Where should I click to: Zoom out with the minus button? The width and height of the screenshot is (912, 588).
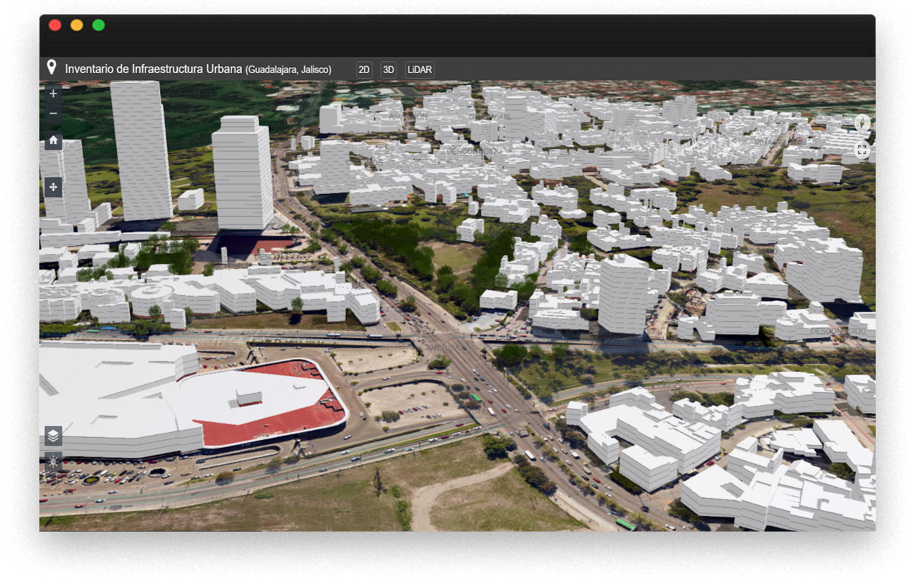[x=53, y=114]
